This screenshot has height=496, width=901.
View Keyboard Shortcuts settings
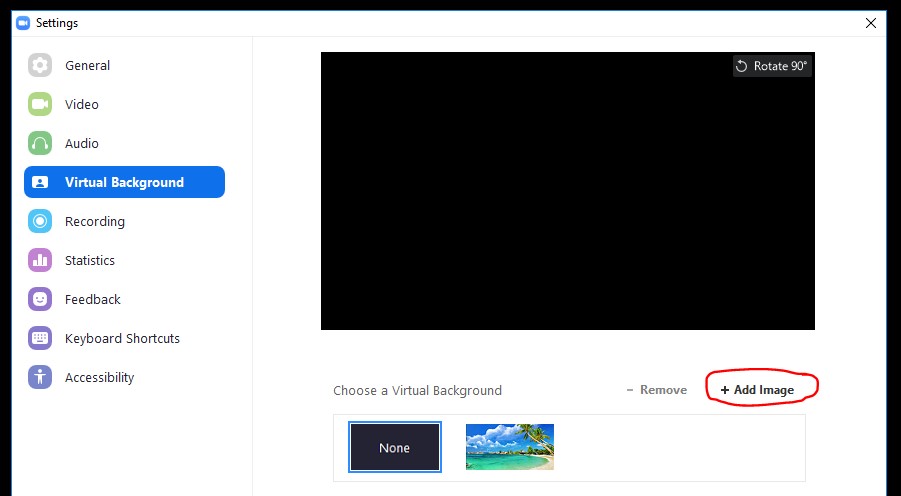[124, 339]
